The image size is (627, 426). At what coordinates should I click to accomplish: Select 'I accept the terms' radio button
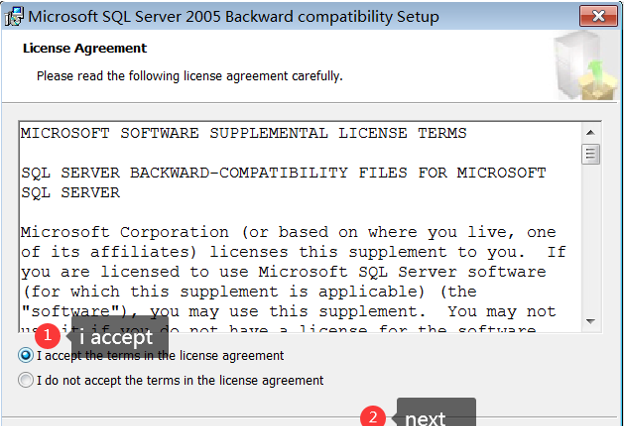pyautogui.click(x=26, y=355)
